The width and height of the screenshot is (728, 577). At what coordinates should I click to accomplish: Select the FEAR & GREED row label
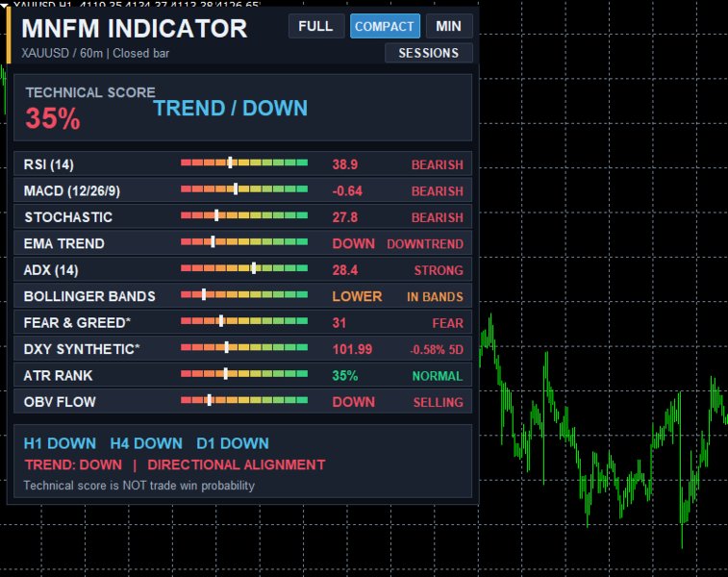point(77,322)
